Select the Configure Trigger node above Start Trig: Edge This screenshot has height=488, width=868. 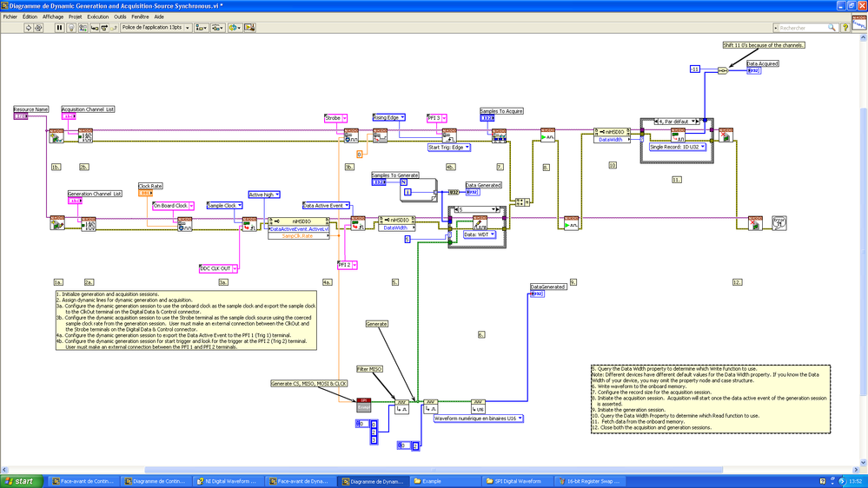point(449,135)
